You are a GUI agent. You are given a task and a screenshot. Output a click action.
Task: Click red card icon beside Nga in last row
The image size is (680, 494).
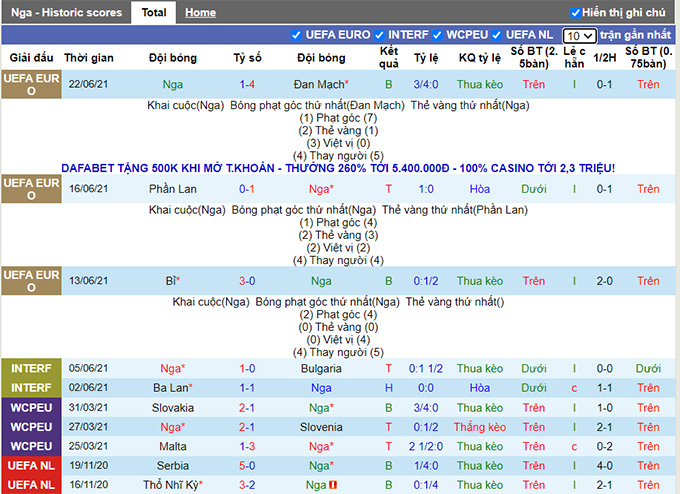[x=334, y=485]
